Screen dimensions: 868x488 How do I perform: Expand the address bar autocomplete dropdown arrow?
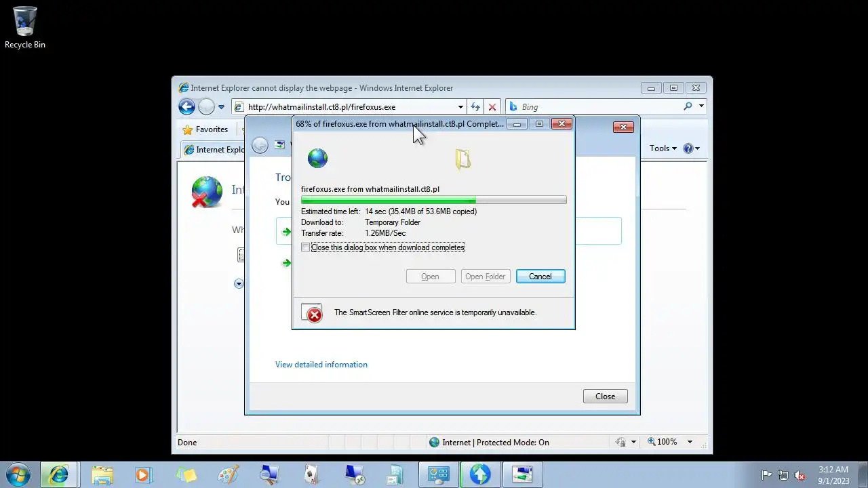[x=460, y=107]
